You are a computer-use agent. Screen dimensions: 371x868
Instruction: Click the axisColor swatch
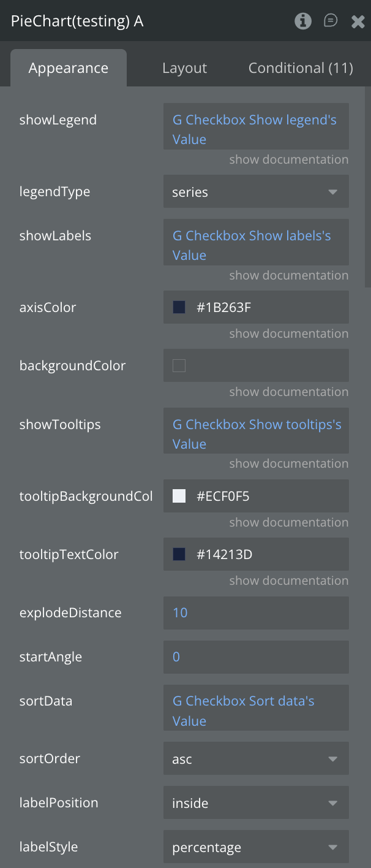pyautogui.click(x=179, y=307)
